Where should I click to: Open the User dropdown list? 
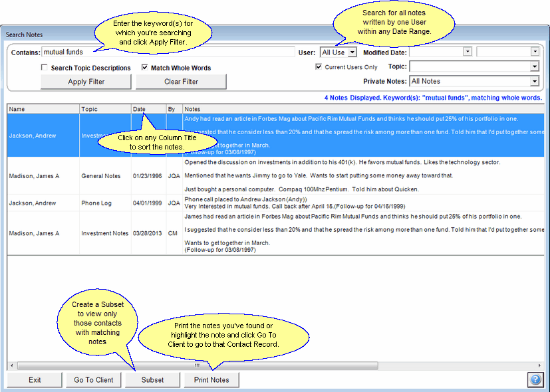pyautogui.click(x=352, y=52)
